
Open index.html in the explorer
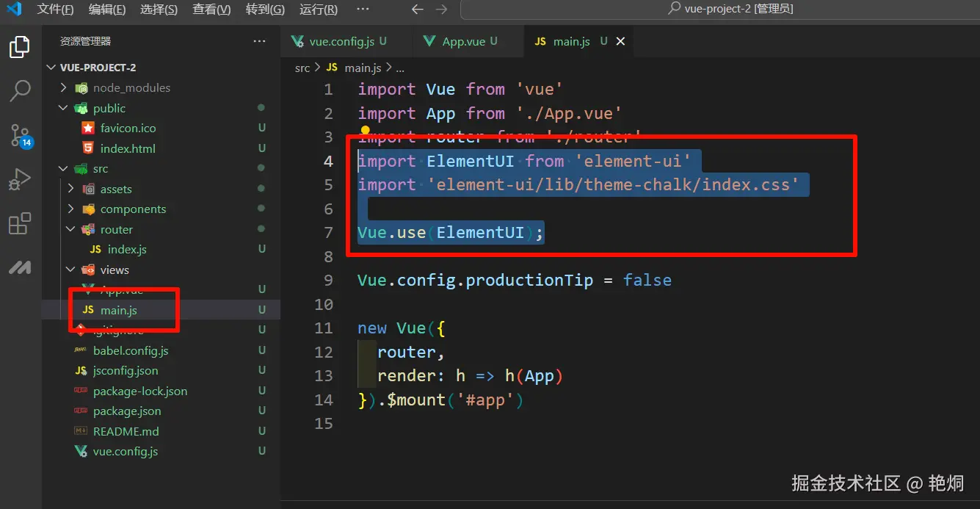click(128, 148)
